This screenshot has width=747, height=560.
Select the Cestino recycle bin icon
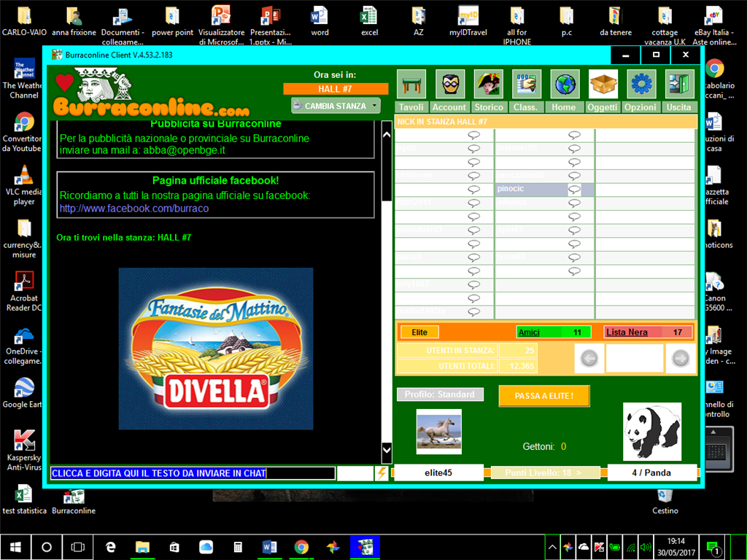[x=665, y=501]
